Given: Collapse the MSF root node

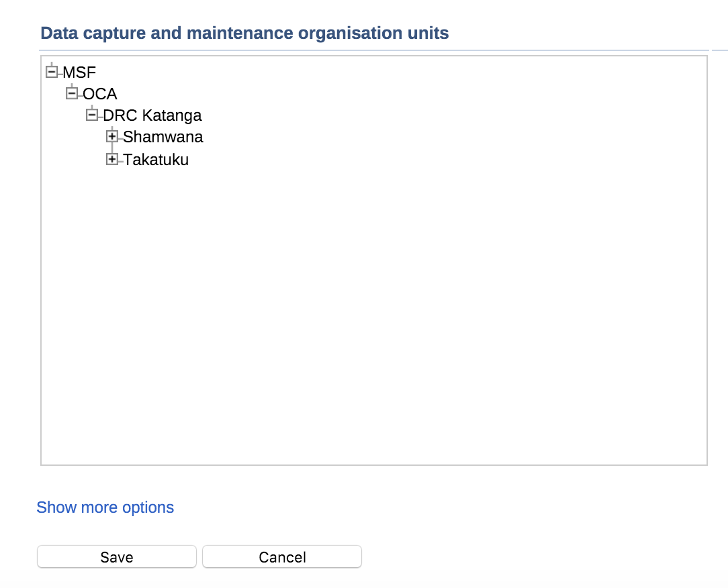Looking at the screenshot, I should (x=51, y=71).
